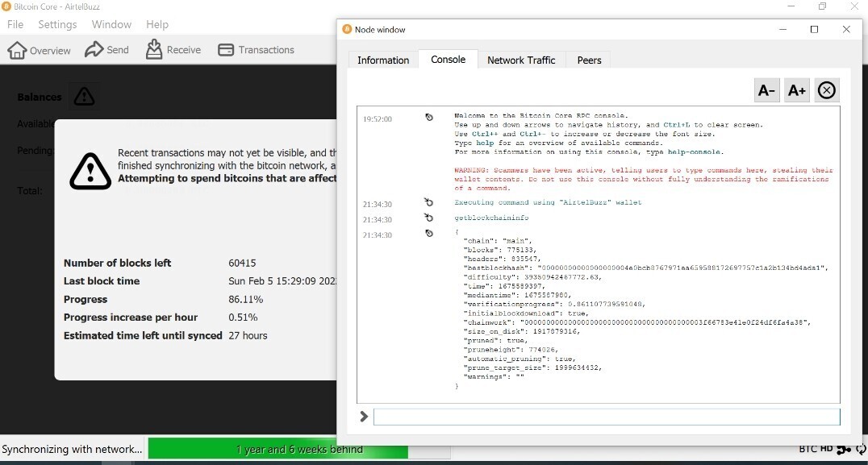Decrease console font size with A- button
The width and height of the screenshot is (868, 465).
766,90
